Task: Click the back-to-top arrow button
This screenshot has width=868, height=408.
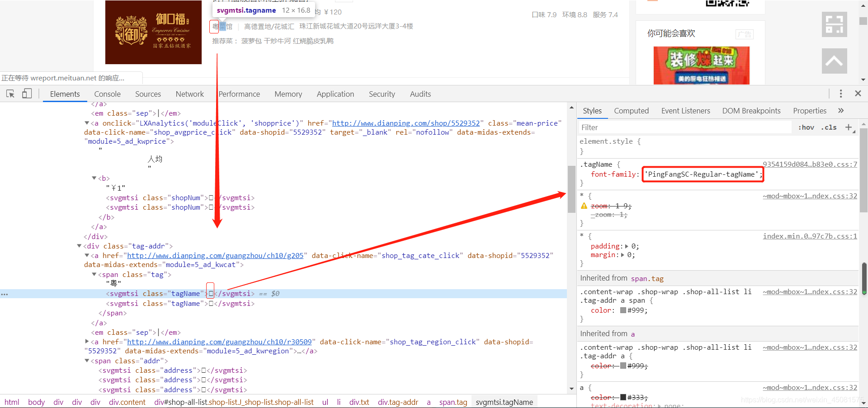Action: tap(834, 61)
